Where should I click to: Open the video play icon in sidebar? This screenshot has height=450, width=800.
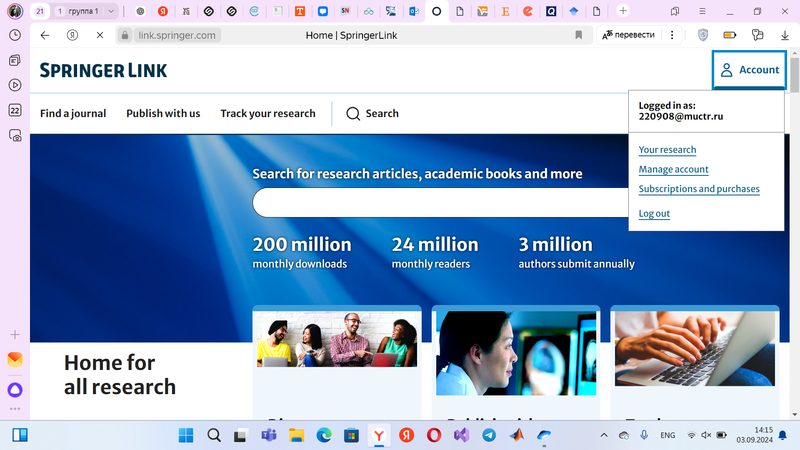[15, 85]
